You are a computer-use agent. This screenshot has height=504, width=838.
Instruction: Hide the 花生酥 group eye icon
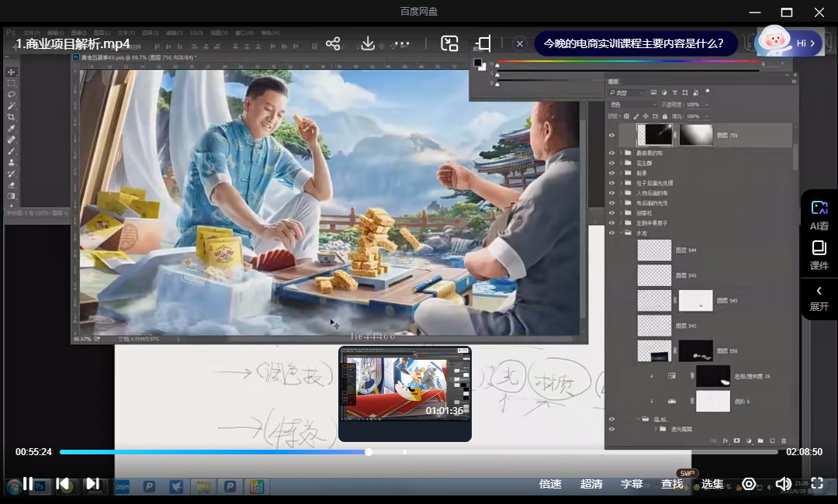tap(612, 163)
